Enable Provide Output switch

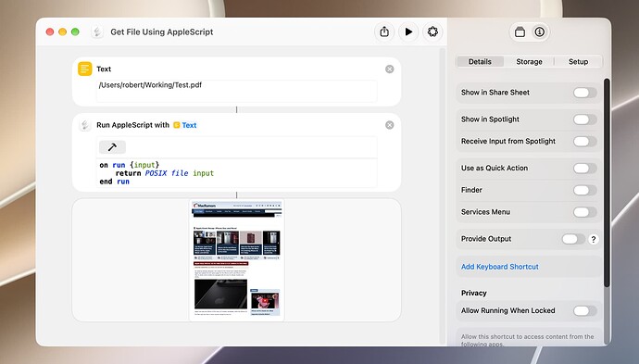(573, 239)
